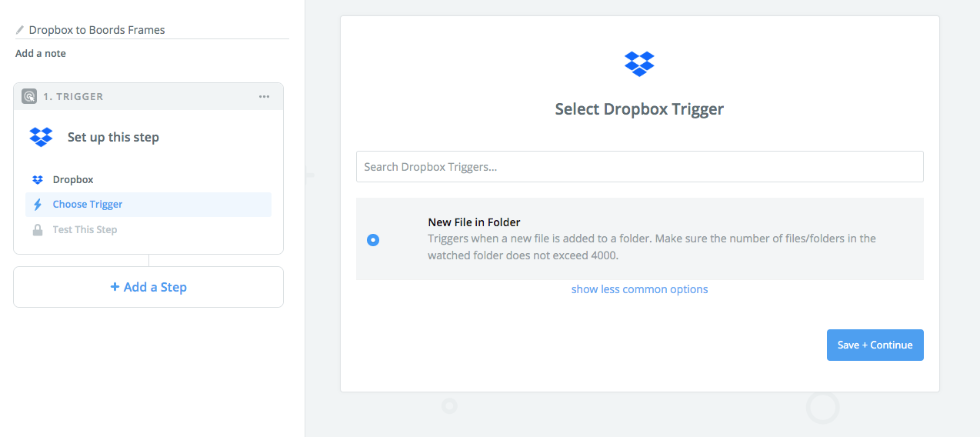Click the Add a note link
The width and height of the screenshot is (980, 437).
coord(41,54)
